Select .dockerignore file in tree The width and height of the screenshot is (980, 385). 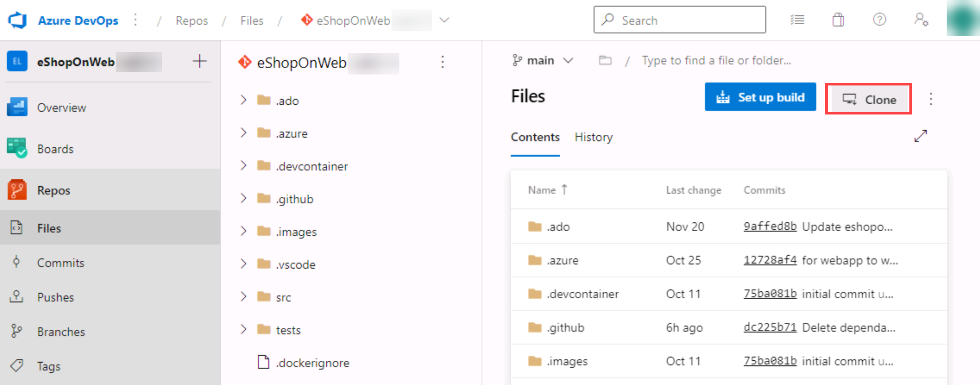(312, 363)
